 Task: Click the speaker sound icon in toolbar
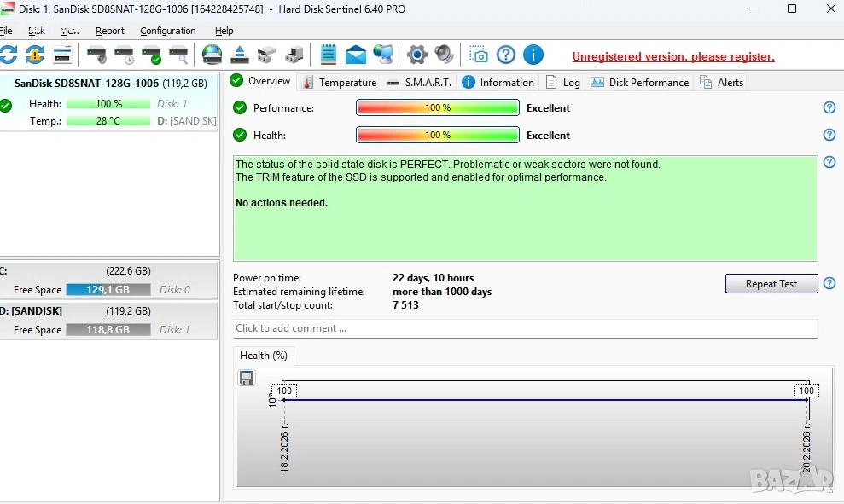point(444,55)
